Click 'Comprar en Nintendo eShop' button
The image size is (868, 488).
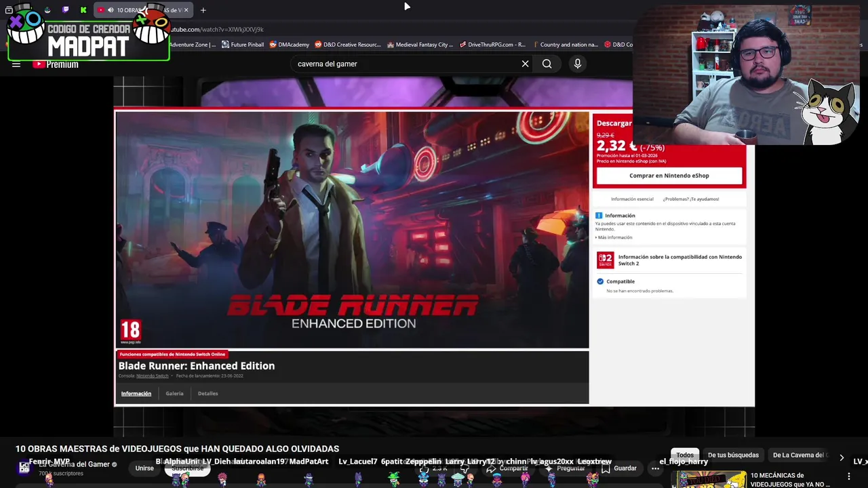click(669, 176)
